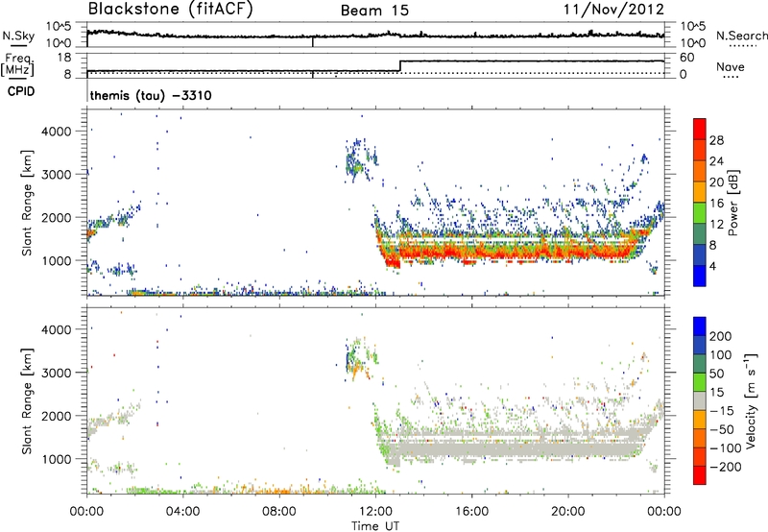
Task: Click the 3000 km tick of power panel
Action: 56,175
